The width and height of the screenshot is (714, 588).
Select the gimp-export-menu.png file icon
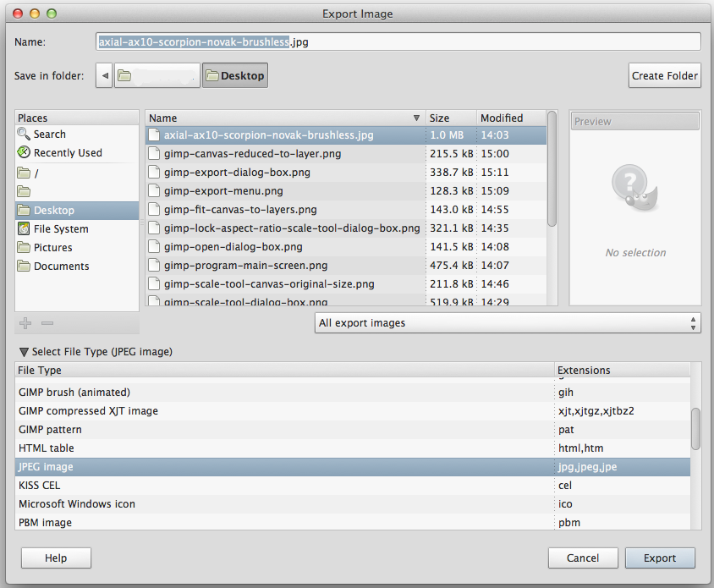(x=154, y=191)
